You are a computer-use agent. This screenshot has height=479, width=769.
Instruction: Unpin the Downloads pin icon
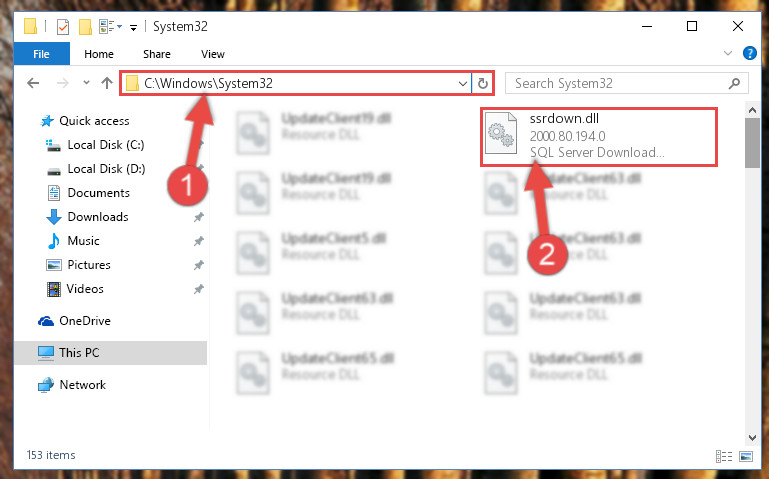pos(199,217)
